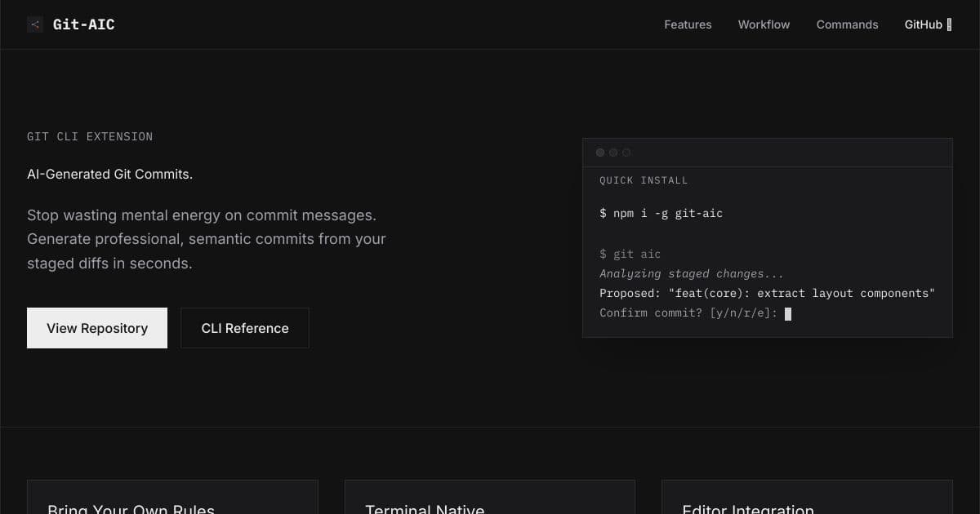This screenshot has height=514, width=980.
Task: Go to the Features nav item
Action: (688, 24)
